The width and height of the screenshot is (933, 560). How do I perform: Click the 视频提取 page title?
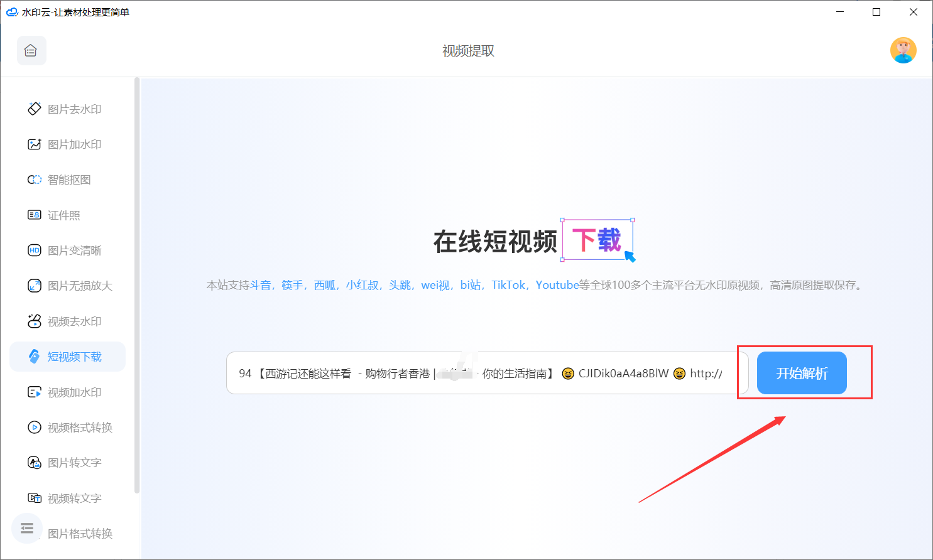pos(468,51)
